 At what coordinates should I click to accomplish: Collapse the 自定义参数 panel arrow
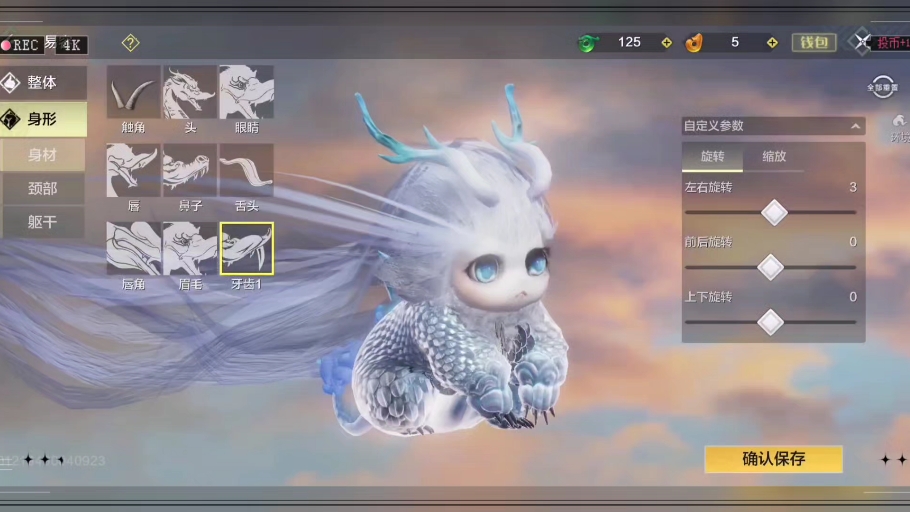[855, 126]
